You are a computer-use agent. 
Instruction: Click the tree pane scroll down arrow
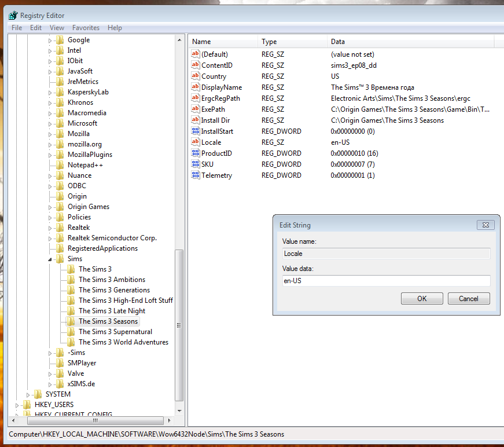click(x=179, y=411)
